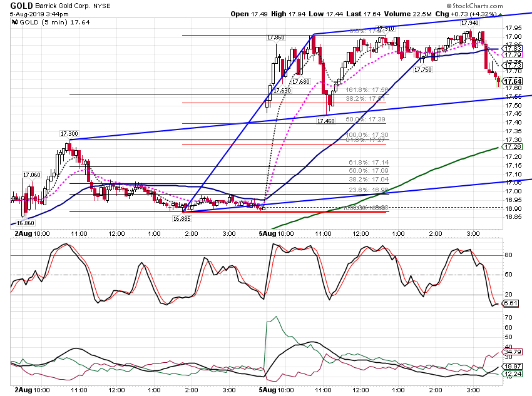Click the 16.860 low price annotation
This screenshot has height=396, width=532.
(26, 223)
